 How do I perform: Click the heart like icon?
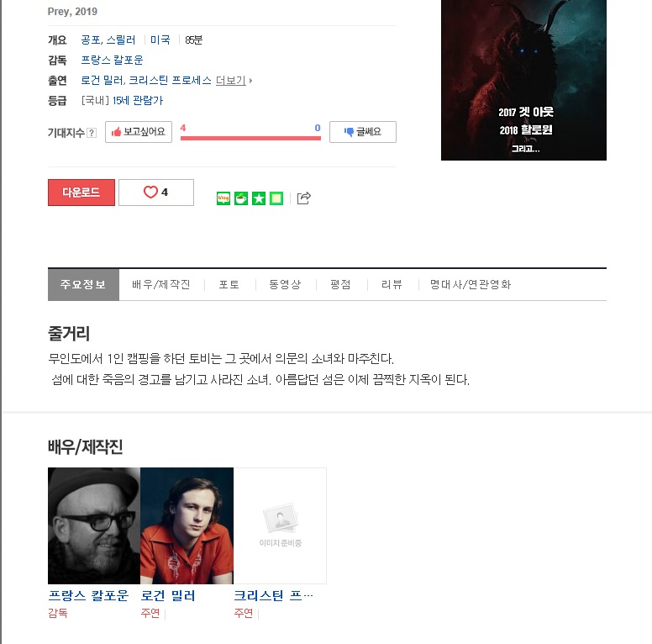coord(150,192)
